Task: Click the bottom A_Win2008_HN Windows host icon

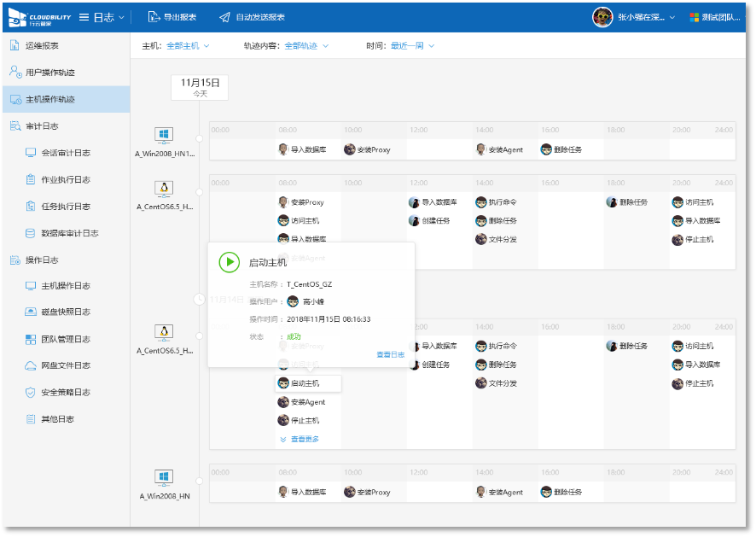Action: click(x=164, y=476)
